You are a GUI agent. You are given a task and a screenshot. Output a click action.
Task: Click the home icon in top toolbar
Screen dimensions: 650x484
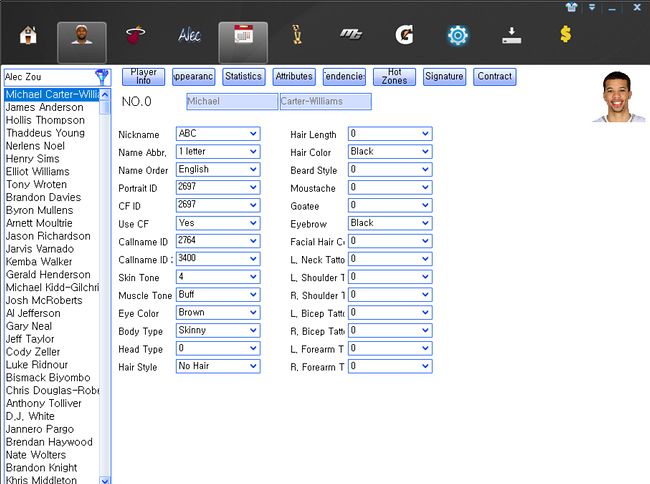(27, 37)
